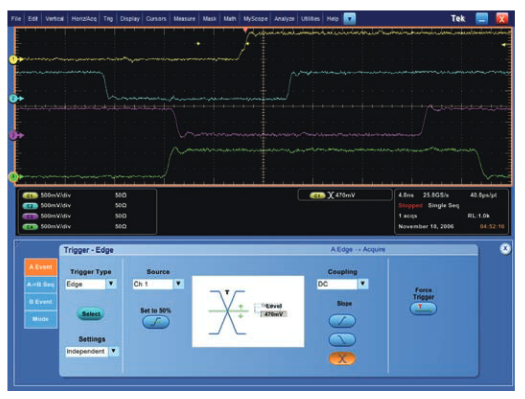Viewport: 525px width, 399px height.
Task: Click the C2 channel badge
Action: (30, 206)
